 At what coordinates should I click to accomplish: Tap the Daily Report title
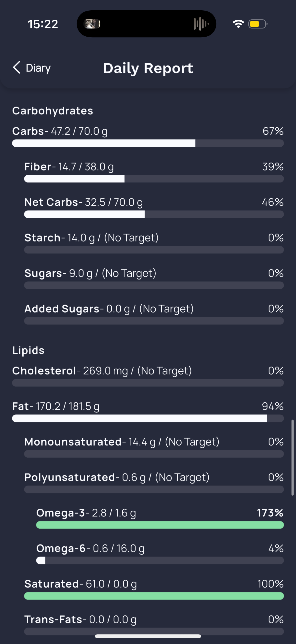pos(148,68)
